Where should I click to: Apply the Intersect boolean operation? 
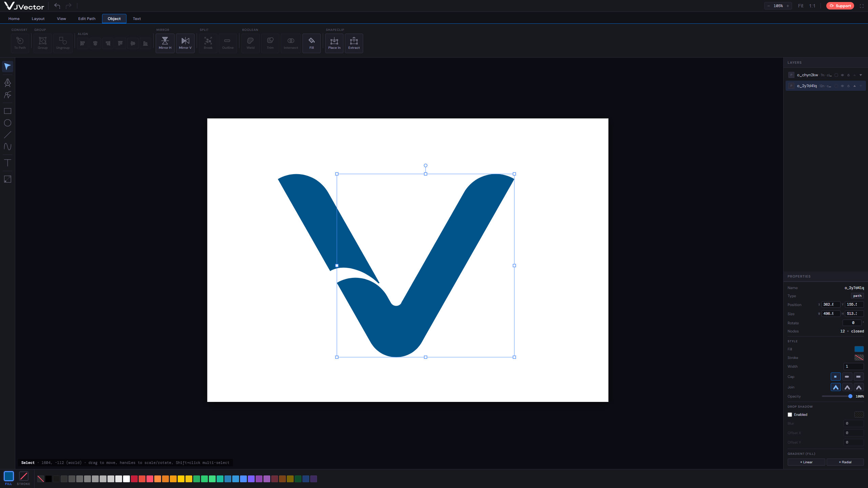coord(291,43)
